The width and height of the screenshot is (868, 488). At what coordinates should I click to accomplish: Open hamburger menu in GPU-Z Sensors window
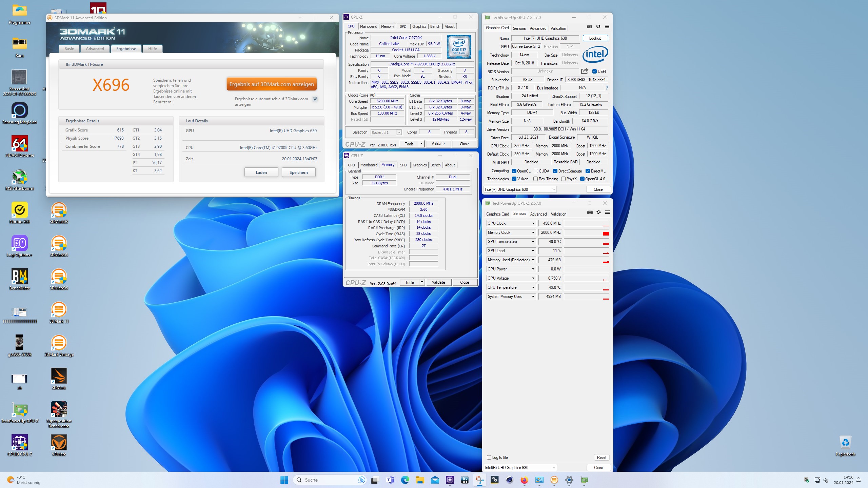point(608,212)
